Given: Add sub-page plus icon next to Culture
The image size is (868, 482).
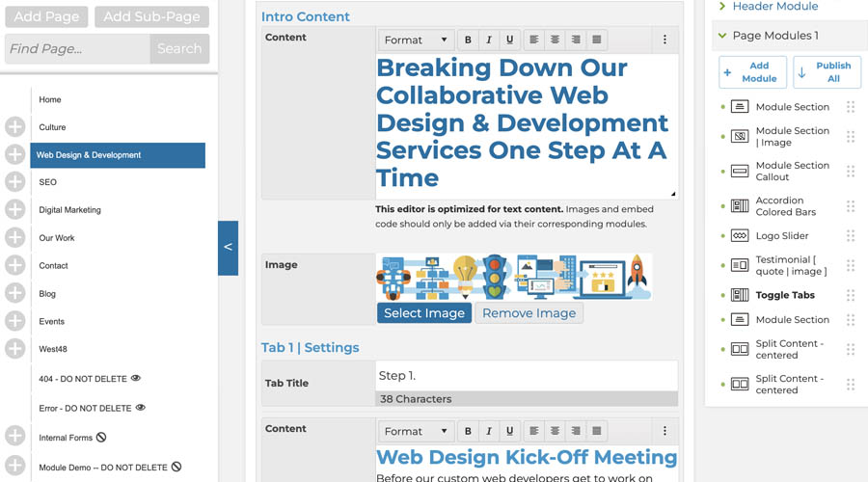Looking at the screenshot, I should point(14,126).
